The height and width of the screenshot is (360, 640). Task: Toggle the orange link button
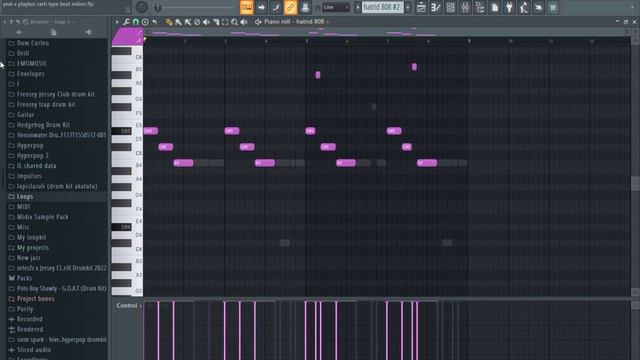(291, 7)
